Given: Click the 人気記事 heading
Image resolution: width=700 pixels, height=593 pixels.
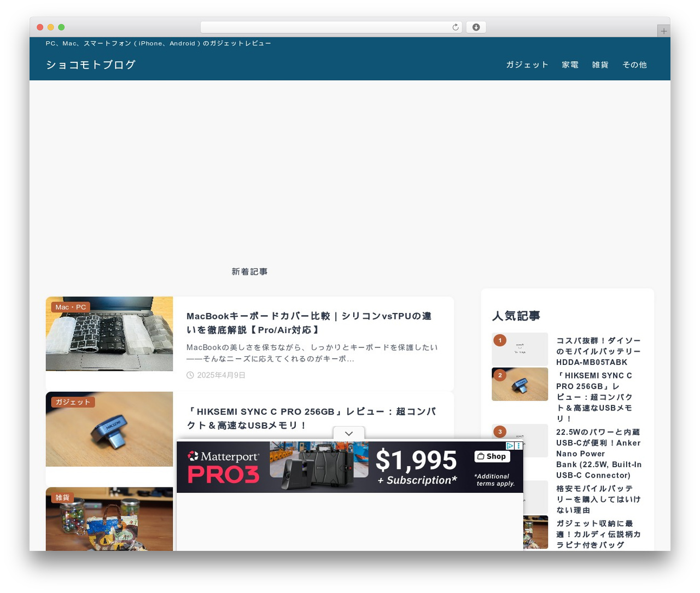Looking at the screenshot, I should [x=516, y=316].
